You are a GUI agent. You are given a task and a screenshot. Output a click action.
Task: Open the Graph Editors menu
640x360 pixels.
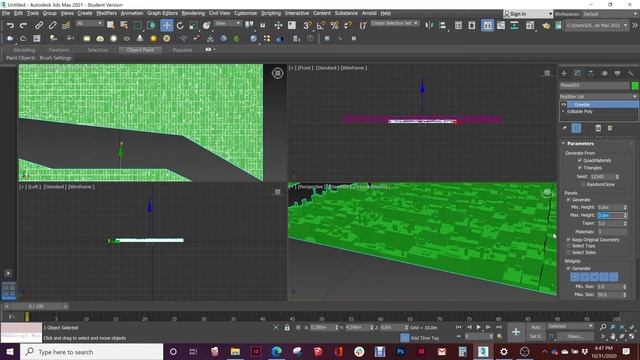[x=162, y=13]
